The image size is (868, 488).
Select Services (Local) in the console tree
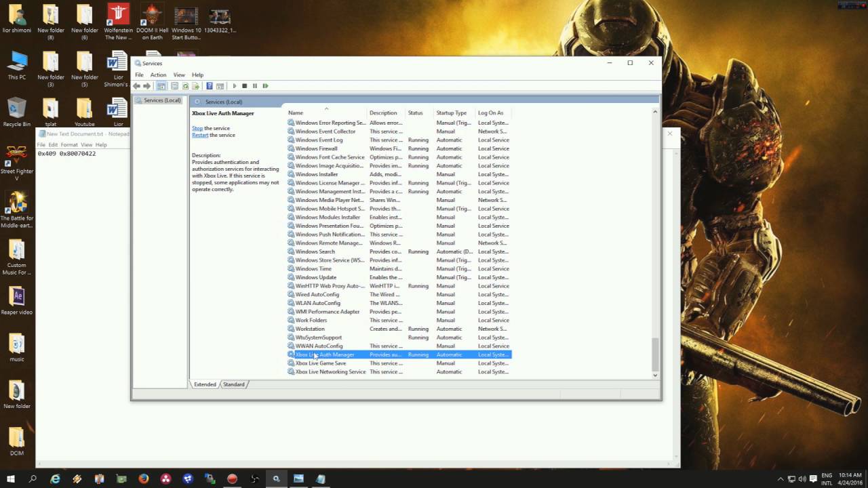162,100
